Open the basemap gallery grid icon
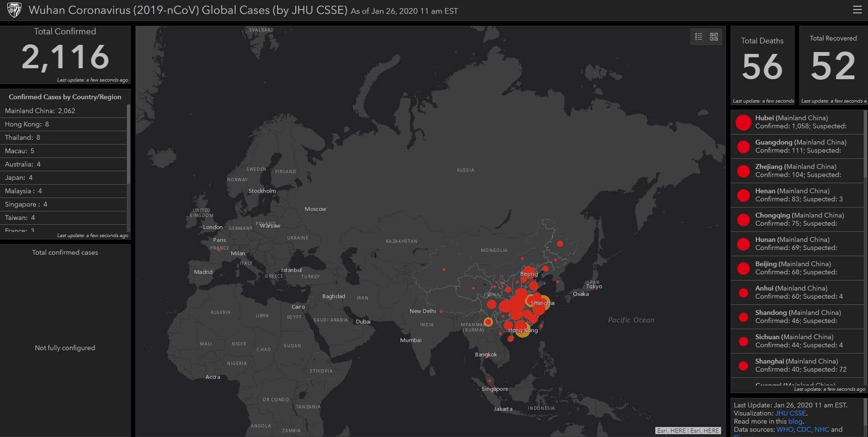This screenshot has height=437, width=868. pos(714,37)
